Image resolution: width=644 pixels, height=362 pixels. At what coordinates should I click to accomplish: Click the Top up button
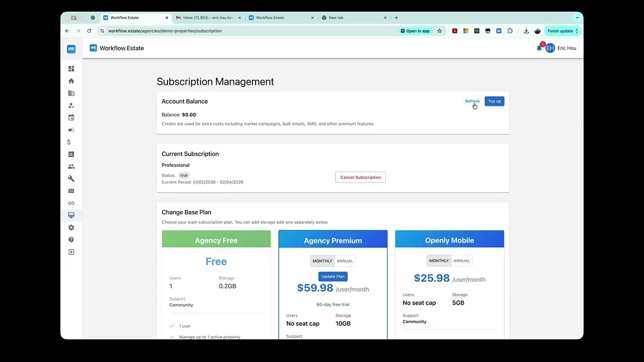click(495, 101)
